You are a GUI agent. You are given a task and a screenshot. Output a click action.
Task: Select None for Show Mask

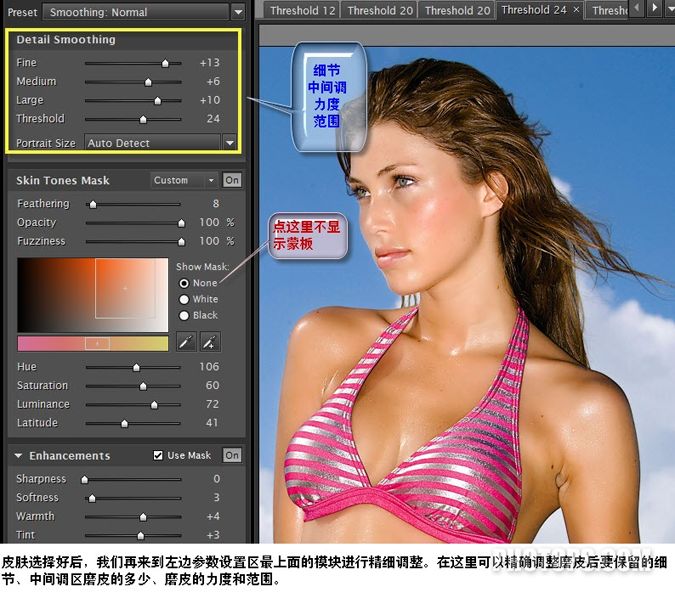pos(184,283)
